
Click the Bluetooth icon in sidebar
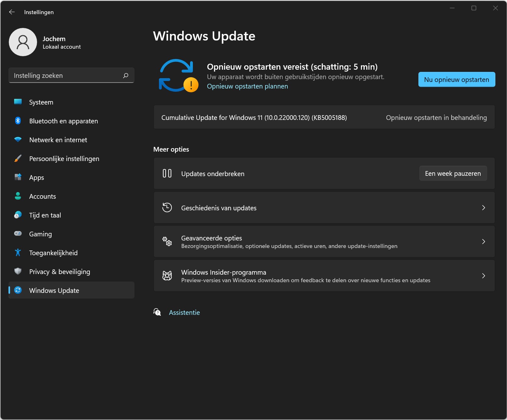[18, 121]
